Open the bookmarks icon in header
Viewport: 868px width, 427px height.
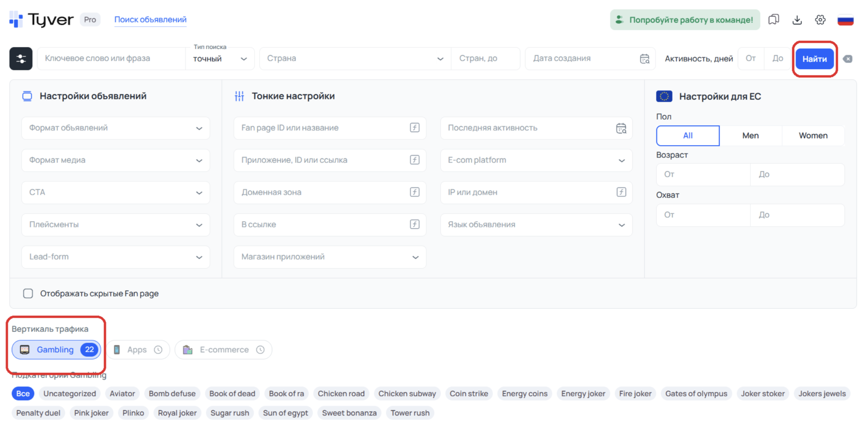coord(773,20)
